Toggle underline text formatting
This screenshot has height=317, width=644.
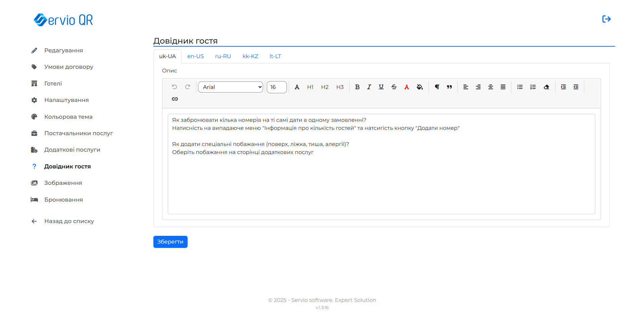coord(381,87)
